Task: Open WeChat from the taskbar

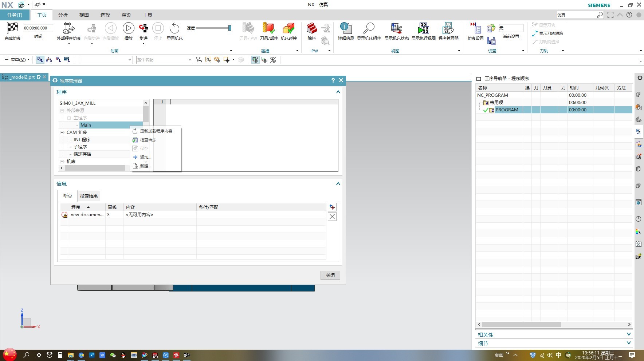Action: (113, 355)
